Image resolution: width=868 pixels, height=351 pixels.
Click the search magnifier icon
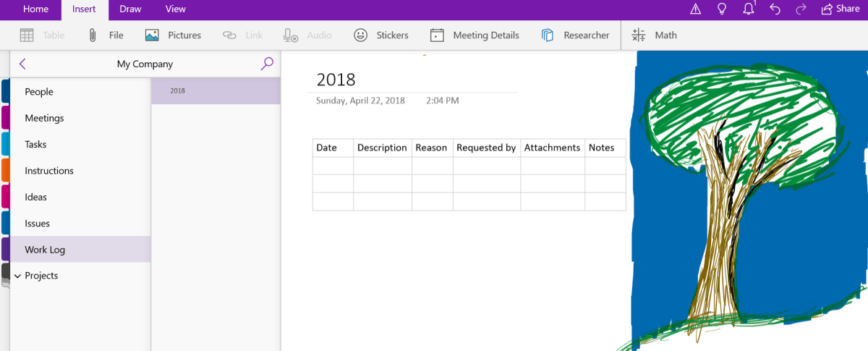pos(267,64)
